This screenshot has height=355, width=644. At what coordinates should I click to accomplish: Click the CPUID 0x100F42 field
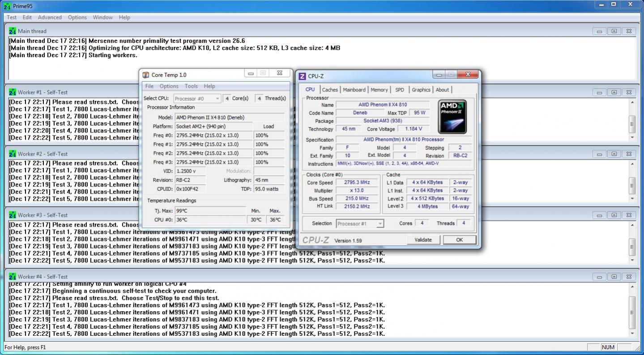190,189
